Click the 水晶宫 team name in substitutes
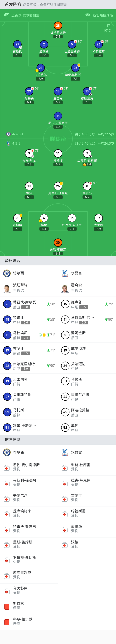 tap(76, 273)
